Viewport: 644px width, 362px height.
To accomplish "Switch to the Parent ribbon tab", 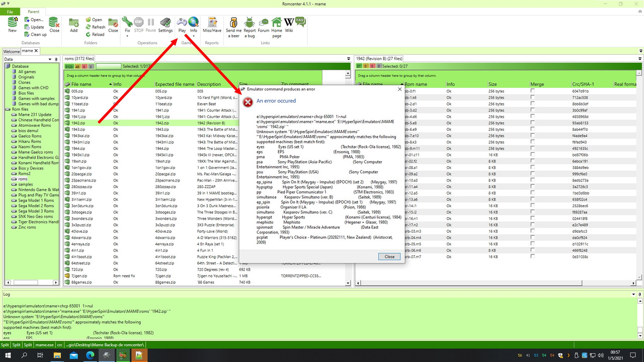I will click(x=34, y=12).
